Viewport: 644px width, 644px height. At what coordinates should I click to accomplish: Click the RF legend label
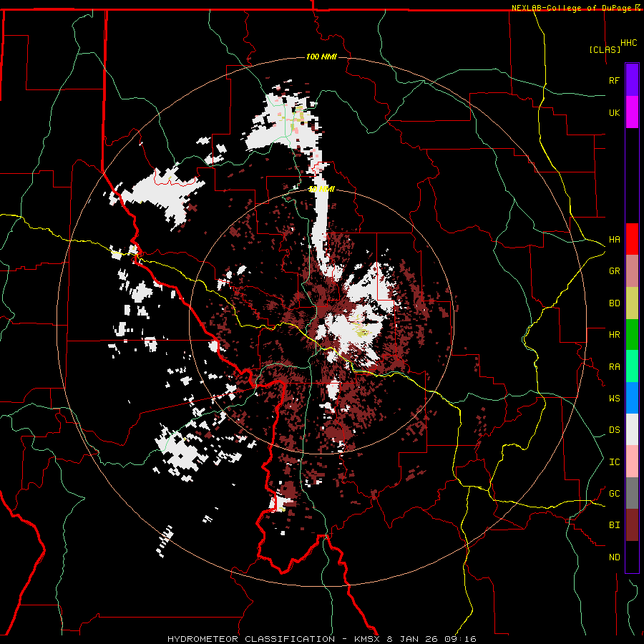[x=614, y=81]
